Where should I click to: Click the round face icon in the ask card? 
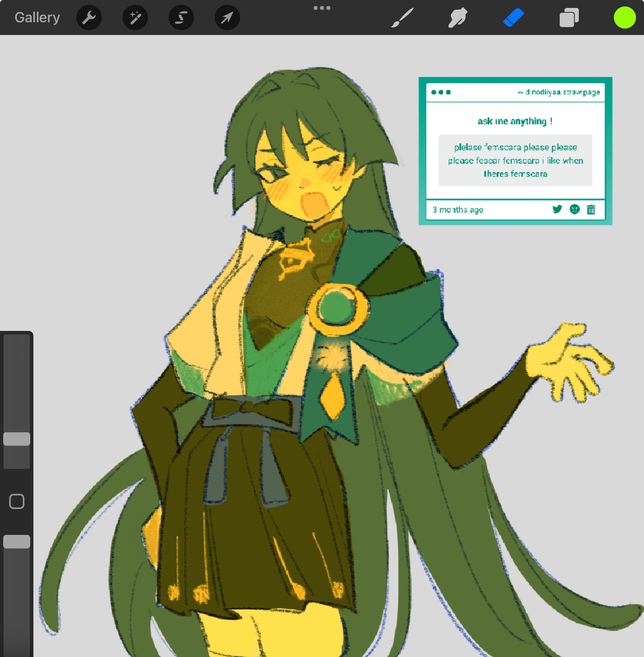(574, 209)
